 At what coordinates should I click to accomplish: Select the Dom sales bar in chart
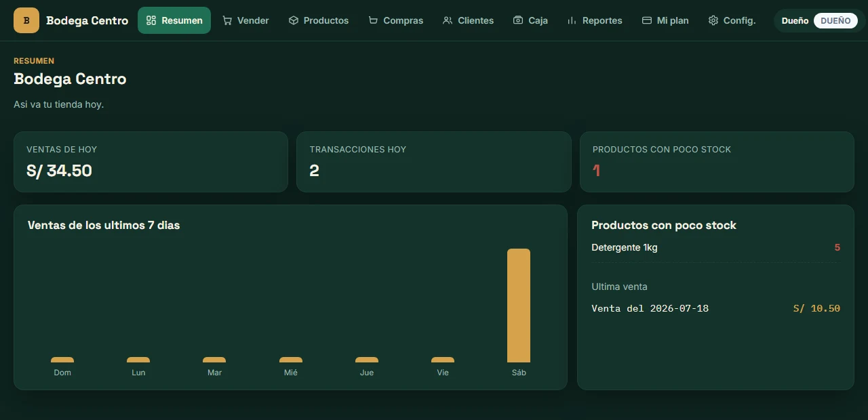click(62, 360)
